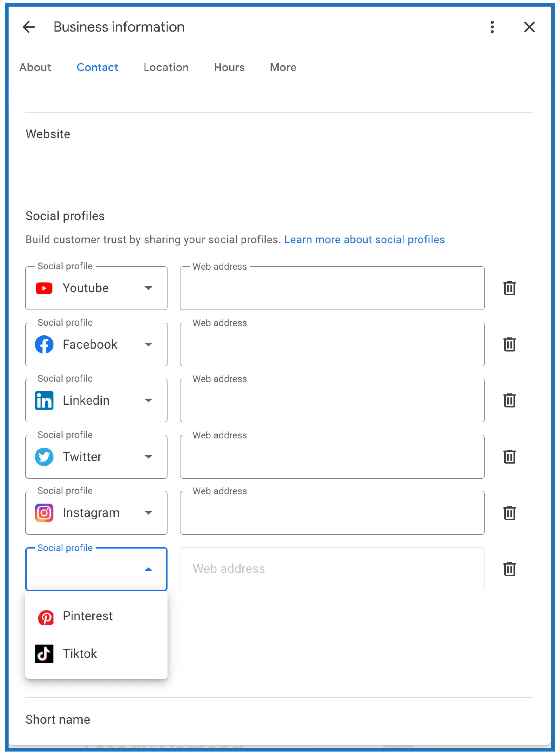The image size is (560, 756).
Task: Collapse the open empty social profile dropdown
Action: 96,569
